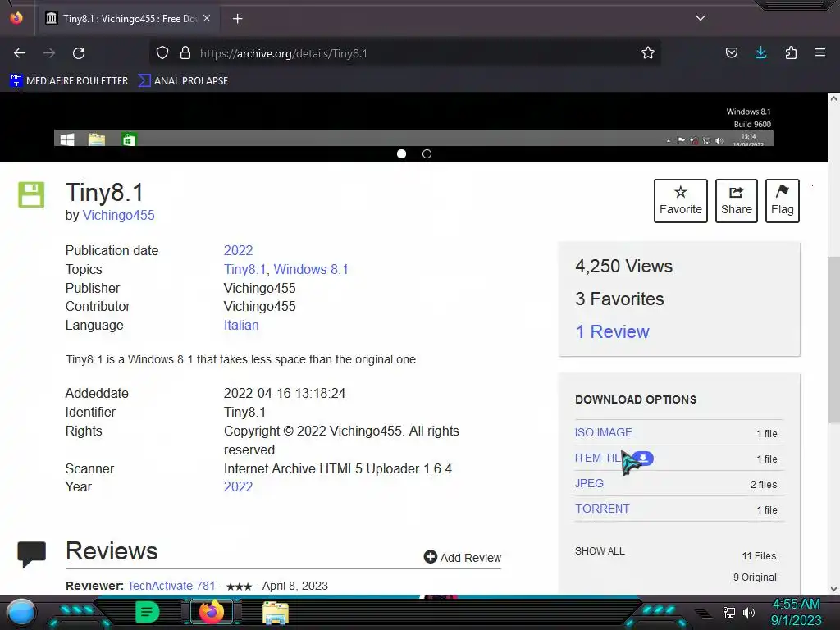
Task: Download the ISO IMAGE option
Action: [x=603, y=432]
